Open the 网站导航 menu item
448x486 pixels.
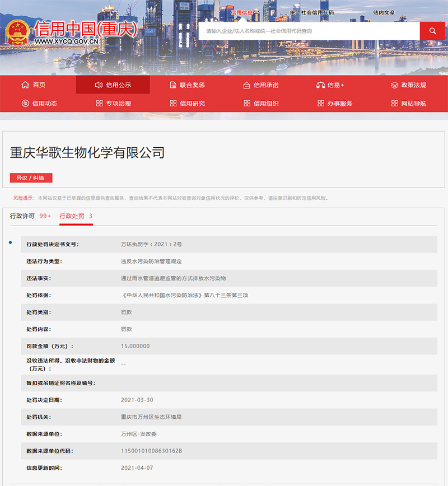[x=414, y=103]
